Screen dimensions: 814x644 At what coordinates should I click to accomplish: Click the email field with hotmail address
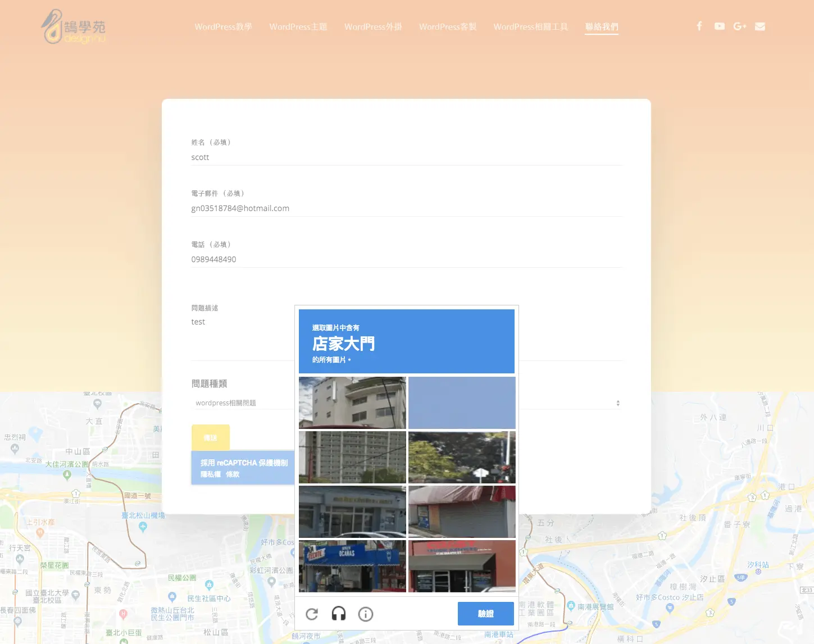tap(407, 208)
